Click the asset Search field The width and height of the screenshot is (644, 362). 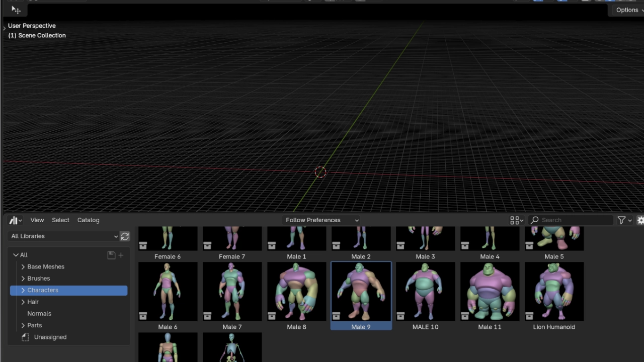click(571, 220)
